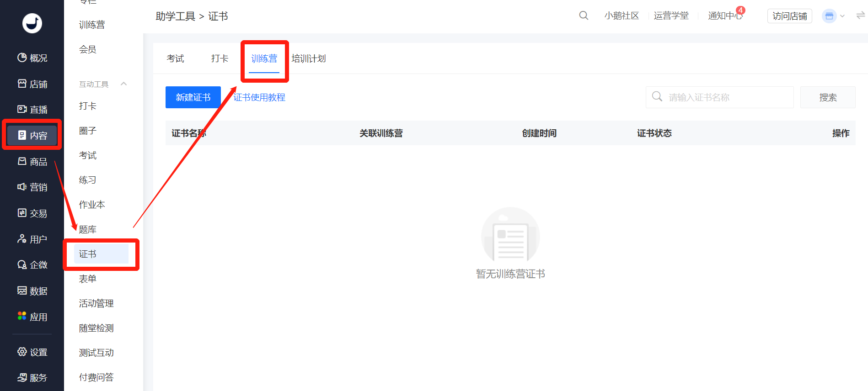Viewport: 868px width, 391px height.
Task: Click the 新建证书 button
Action: pos(193,97)
